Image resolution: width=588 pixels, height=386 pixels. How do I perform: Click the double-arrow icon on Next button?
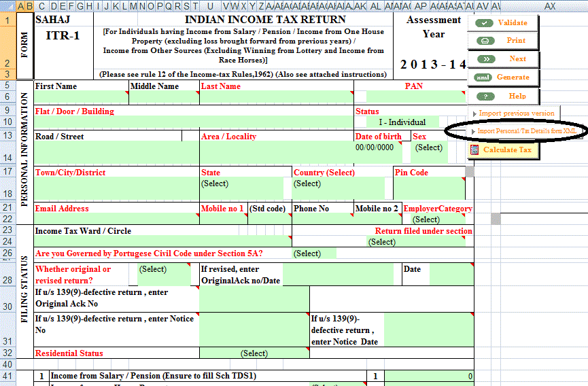tap(487, 59)
